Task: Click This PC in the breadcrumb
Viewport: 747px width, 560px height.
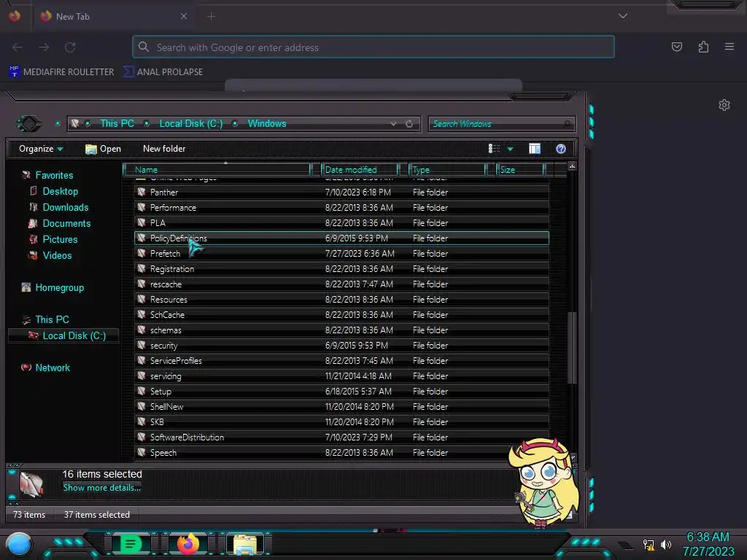Action: point(117,123)
